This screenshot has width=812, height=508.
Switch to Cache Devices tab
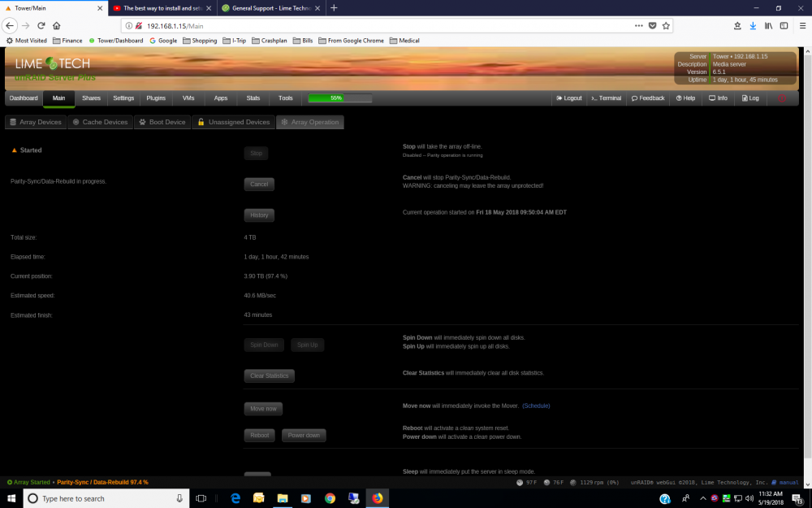pyautogui.click(x=101, y=122)
